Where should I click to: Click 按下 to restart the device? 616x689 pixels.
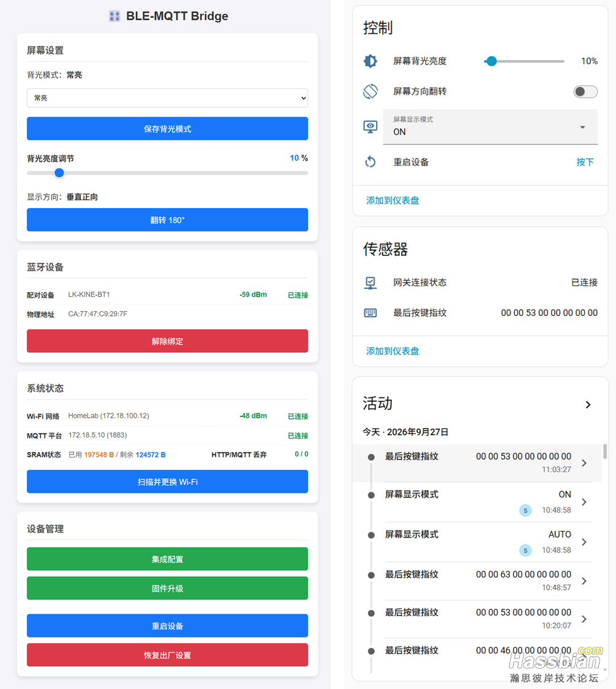(x=585, y=162)
